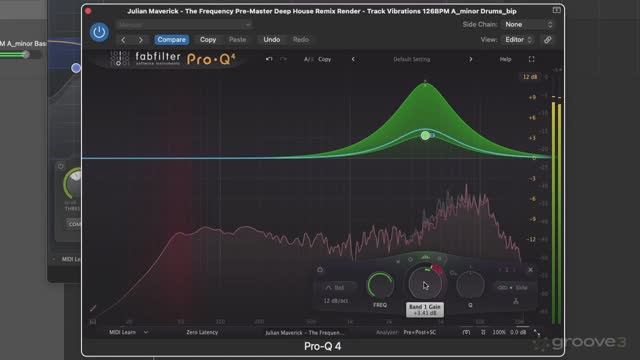640x360 pixels.
Task: Click the FabFilter Pro-Q 4 logo
Action: pyautogui.click(x=173, y=59)
